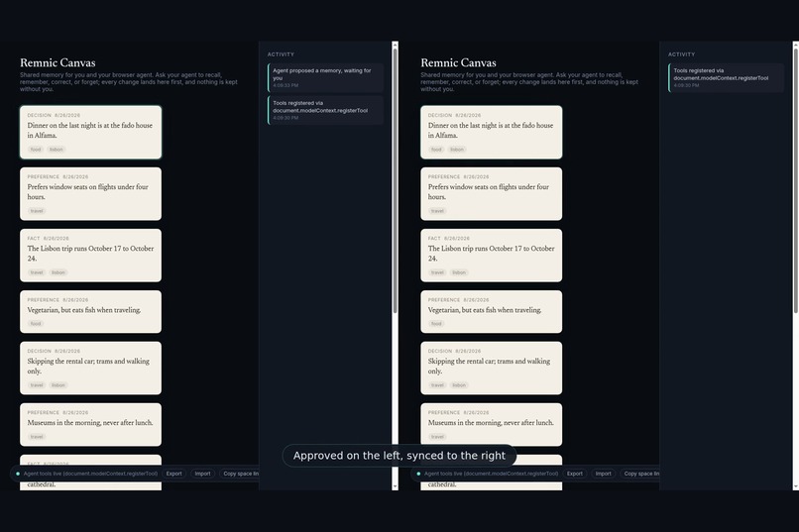Open right pane's Vegetarian preference card
This screenshot has width=799, height=532.
(x=492, y=311)
